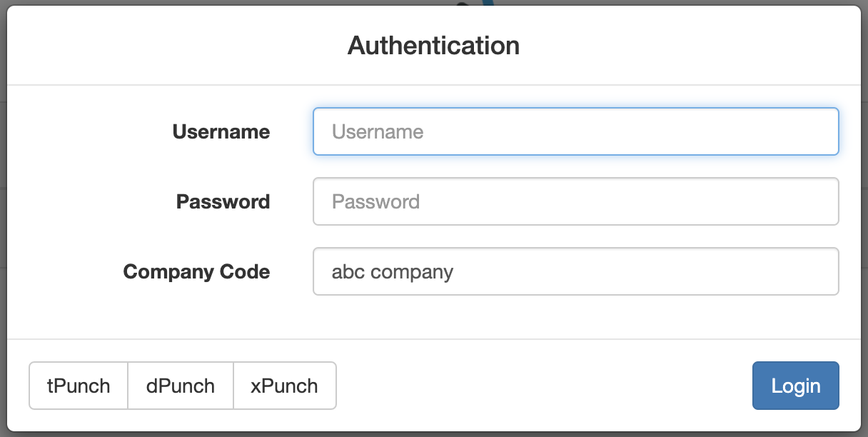Activate dPunch in the footer button group
Screen dimensions: 868x437
pyautogui.click(x=181, y=386)
